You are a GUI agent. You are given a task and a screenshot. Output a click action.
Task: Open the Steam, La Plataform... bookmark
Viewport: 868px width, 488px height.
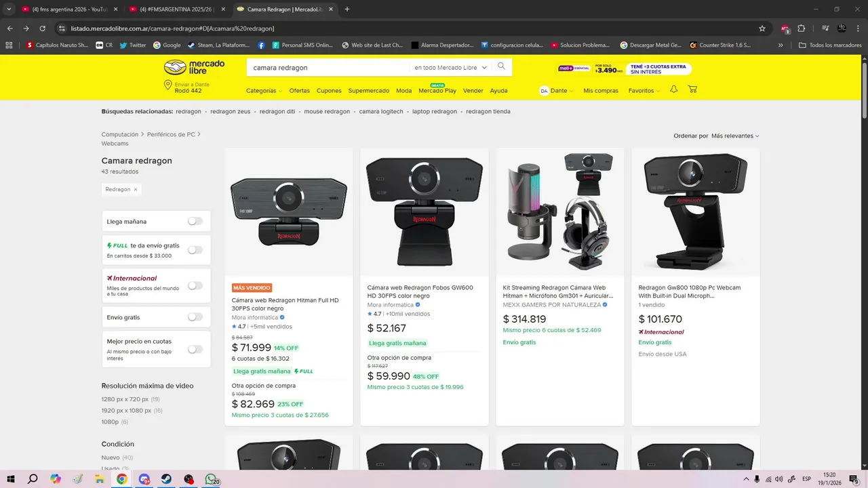tap(218, 45)
